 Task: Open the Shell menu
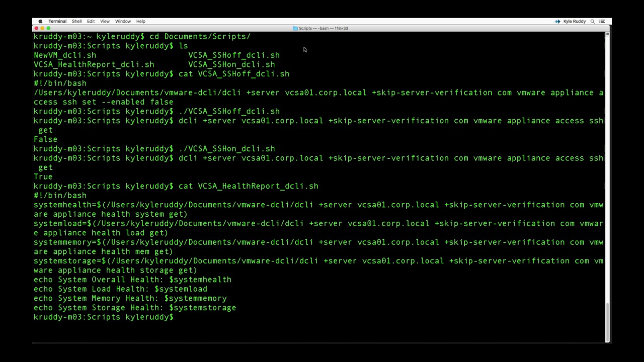76,21
